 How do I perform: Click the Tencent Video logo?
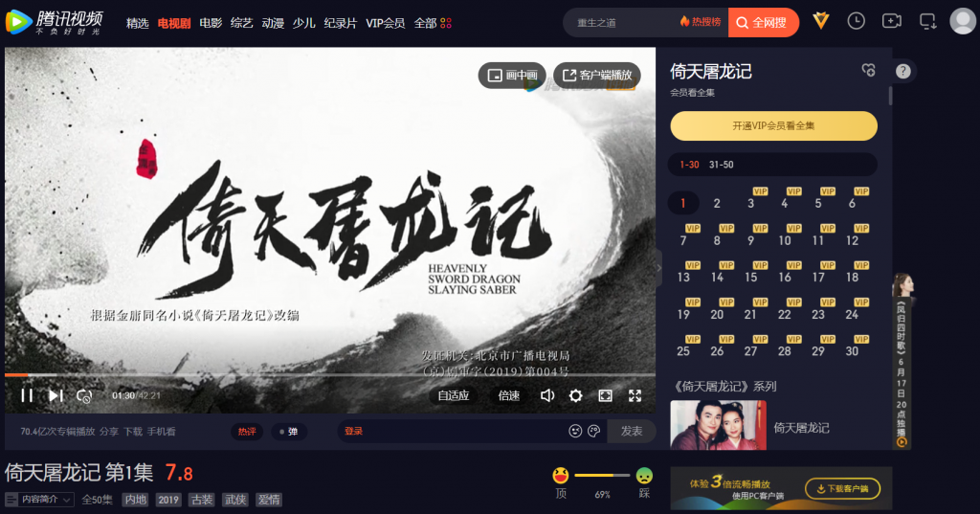[54, 22]
